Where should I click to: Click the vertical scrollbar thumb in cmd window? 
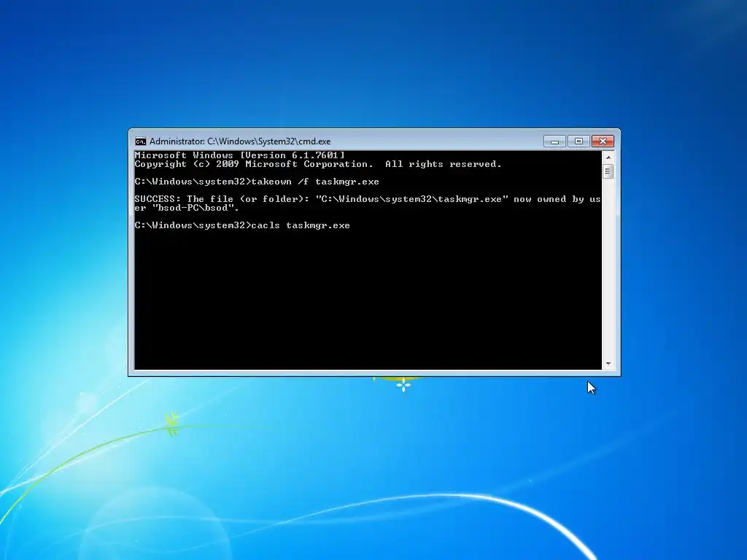(x=608, y=171)
